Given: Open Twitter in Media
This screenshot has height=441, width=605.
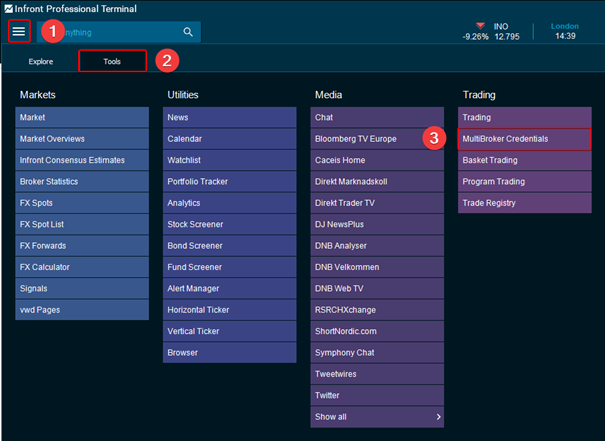Looking at the screenshot, I should (377, 395).
